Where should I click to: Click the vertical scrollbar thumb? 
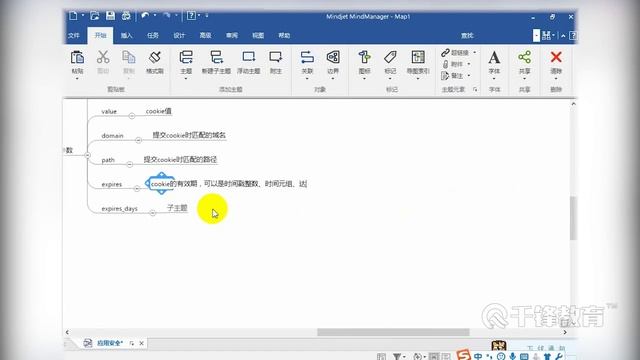point(573,218)
